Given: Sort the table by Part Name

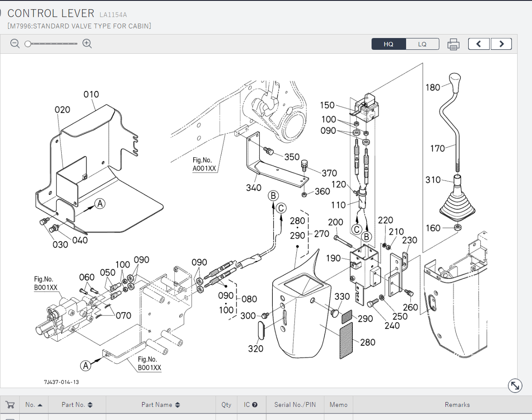Looking at the screenshot, I should [x=160, y=405].
